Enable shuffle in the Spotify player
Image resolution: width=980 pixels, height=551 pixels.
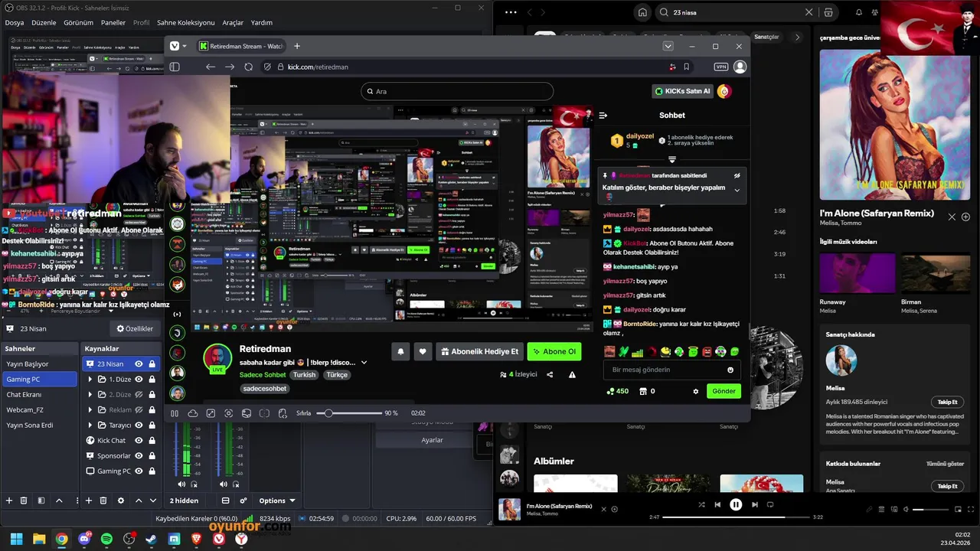(x=701, y=504)
